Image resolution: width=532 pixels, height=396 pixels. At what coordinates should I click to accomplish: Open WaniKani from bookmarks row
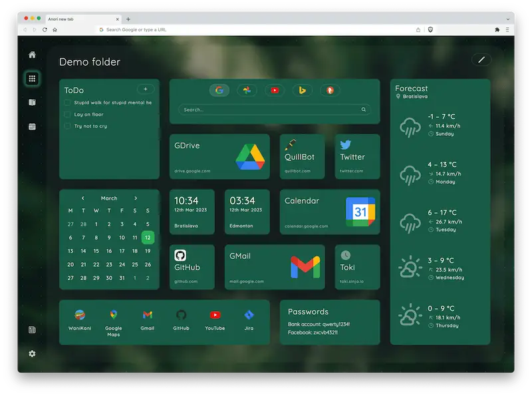[x=80, y=320]
